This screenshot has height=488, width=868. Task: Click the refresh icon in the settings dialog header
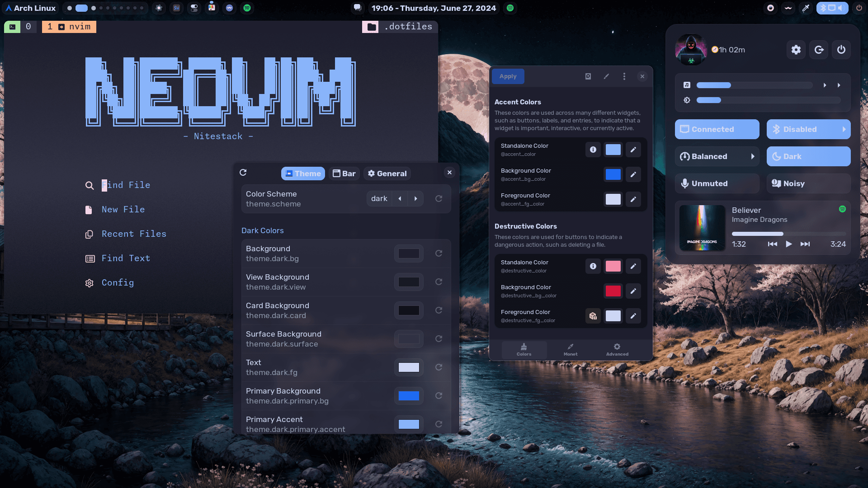click(x=243, y=173)
